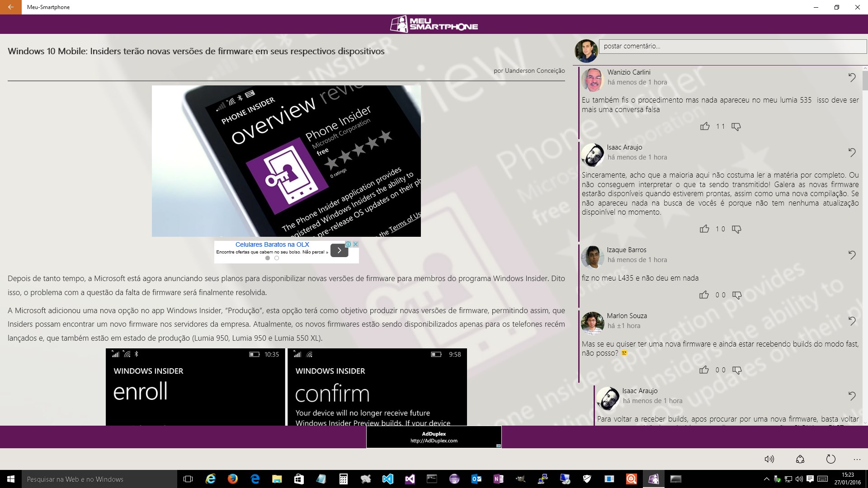This screenshot has width=868, height=488.
Task: Thumbs down Izaque Barros's comment
Action: (x=737, y=295)
